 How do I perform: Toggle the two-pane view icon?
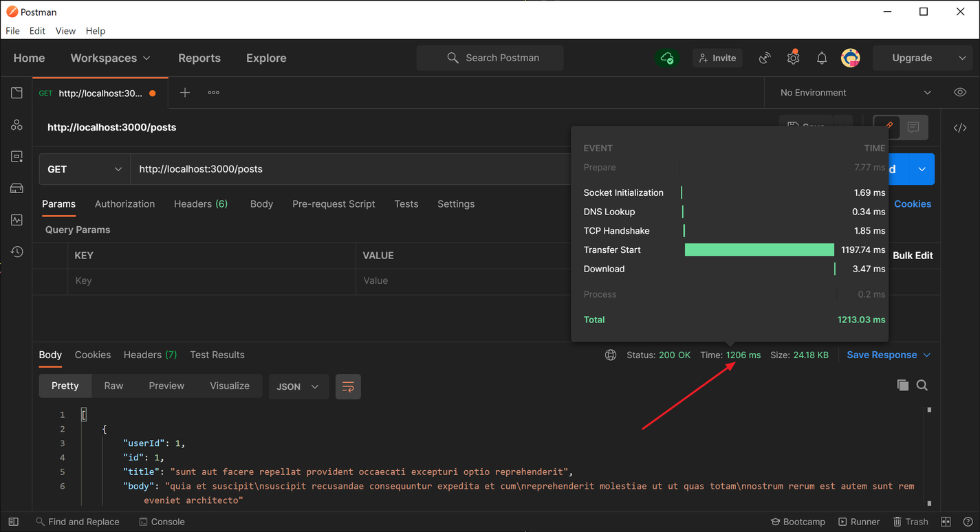pyautogui.click(x=946, y=522)
